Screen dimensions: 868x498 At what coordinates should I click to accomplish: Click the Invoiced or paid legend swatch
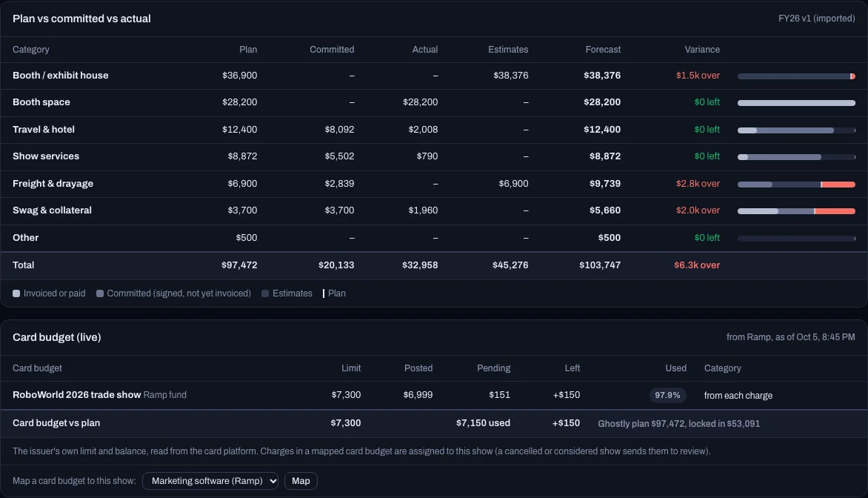(16, 293)
